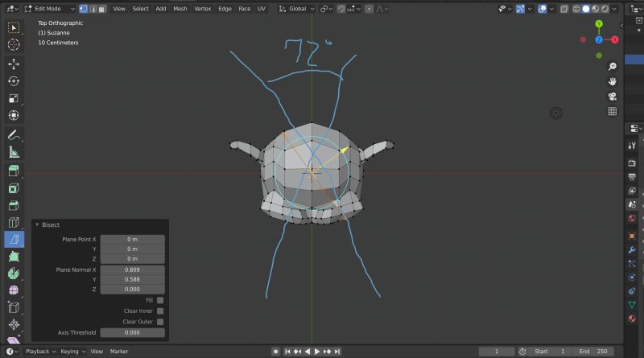The height and width of the screenshot is (358, 644).
Task: Enable vertex select mode
Action: [84, 9]
